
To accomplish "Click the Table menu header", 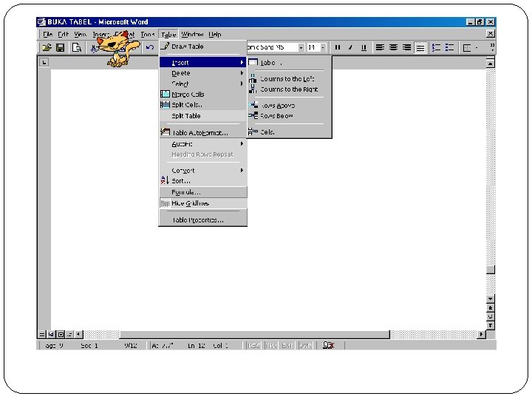I will 168,35.
